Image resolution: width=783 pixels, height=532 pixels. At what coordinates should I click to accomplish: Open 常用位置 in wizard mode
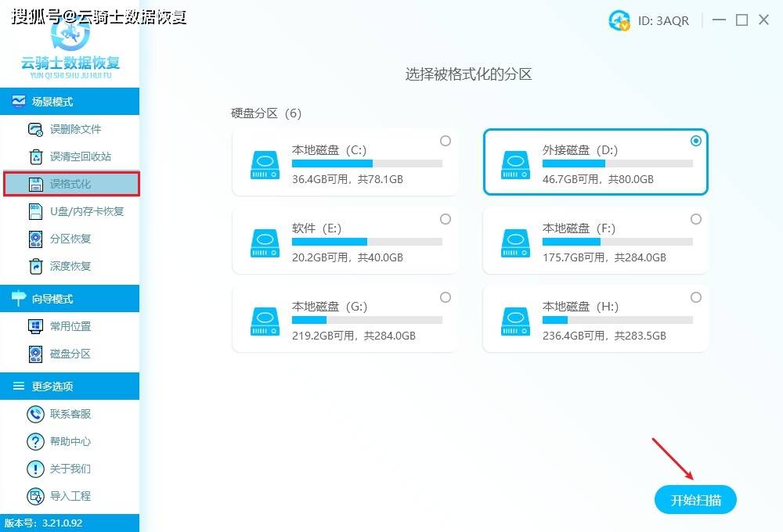(70, 326)
